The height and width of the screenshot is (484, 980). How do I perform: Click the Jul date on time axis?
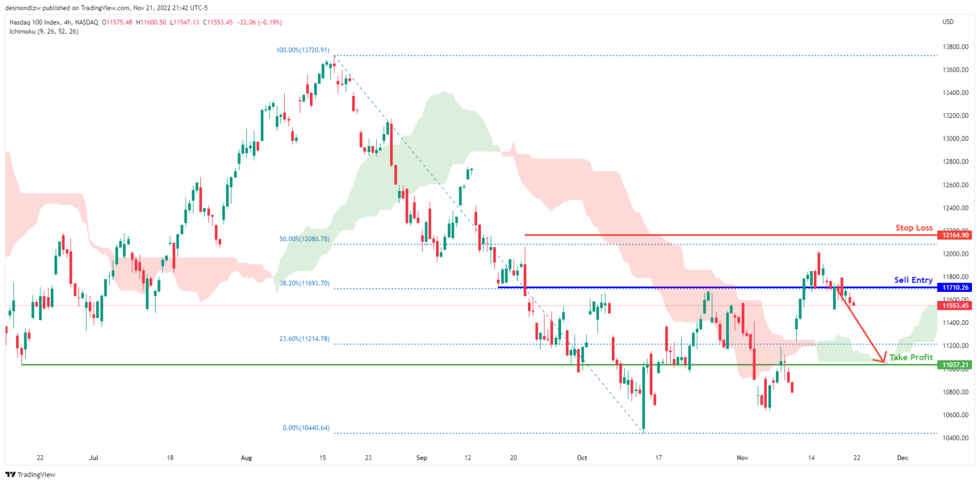(93, 458)
